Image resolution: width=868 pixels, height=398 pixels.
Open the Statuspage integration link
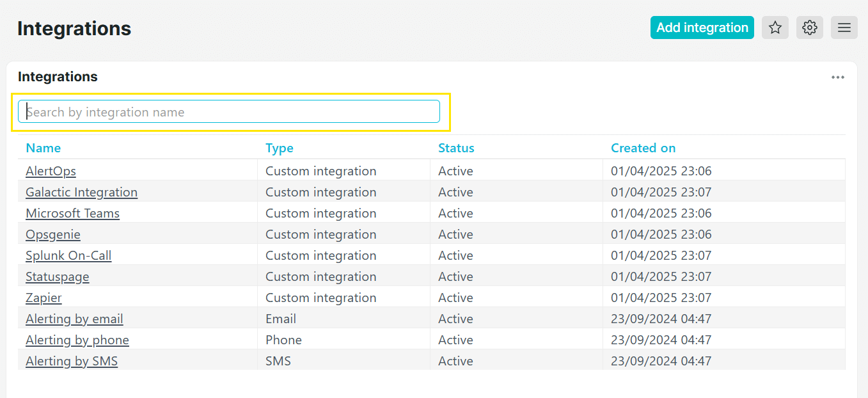click(x=57, y=276)
